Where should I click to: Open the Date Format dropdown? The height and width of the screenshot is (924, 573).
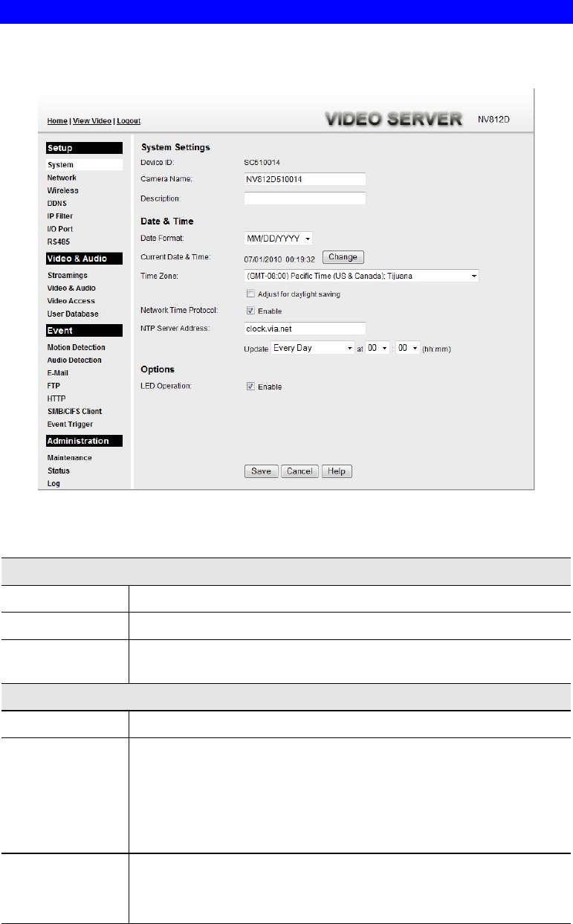(x=278, y=238)
